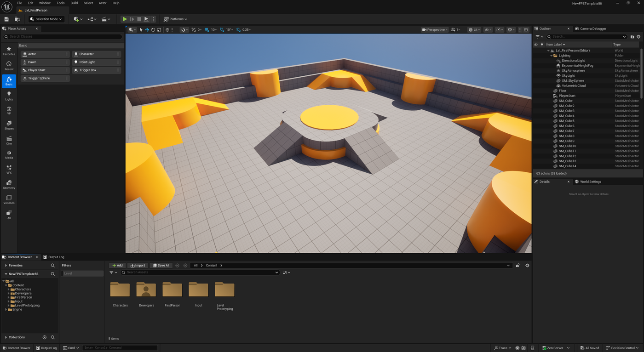The width and height of the screenshot is (644, 352).
Task: Open the Recent category in Place Actors
Action: 9,66
